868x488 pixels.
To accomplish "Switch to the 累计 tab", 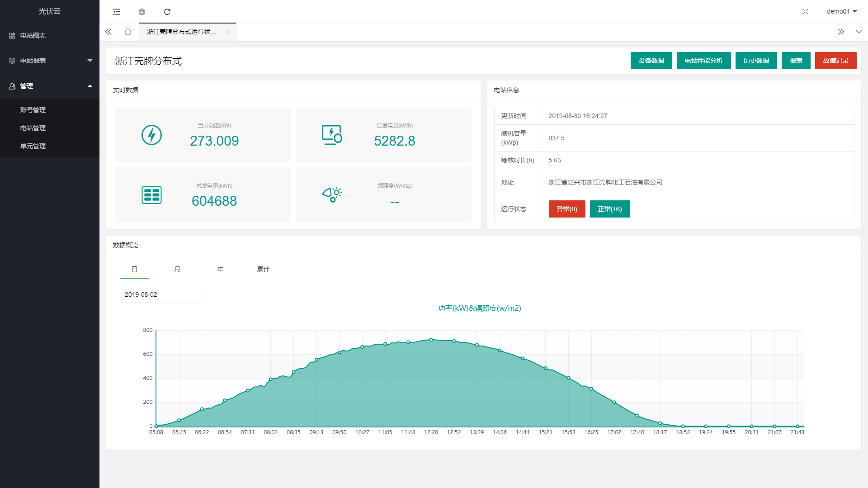I will click(x=263, y=269).
